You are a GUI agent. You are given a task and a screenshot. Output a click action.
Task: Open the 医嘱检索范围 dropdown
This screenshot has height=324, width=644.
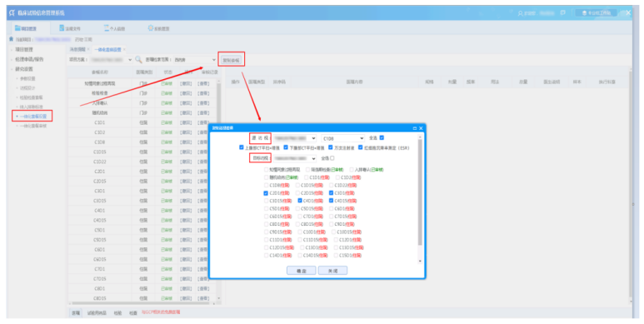click(195, 60)
